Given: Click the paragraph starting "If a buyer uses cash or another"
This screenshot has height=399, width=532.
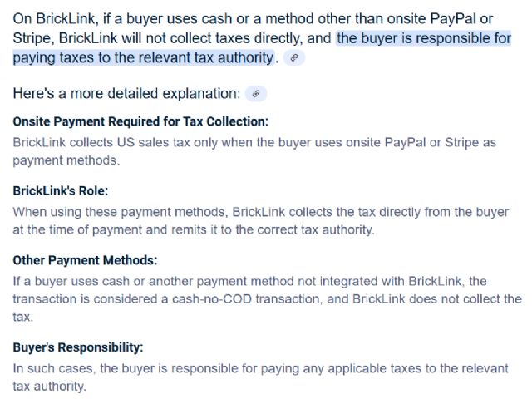Looking at the screenshot, I should (266, 299).
